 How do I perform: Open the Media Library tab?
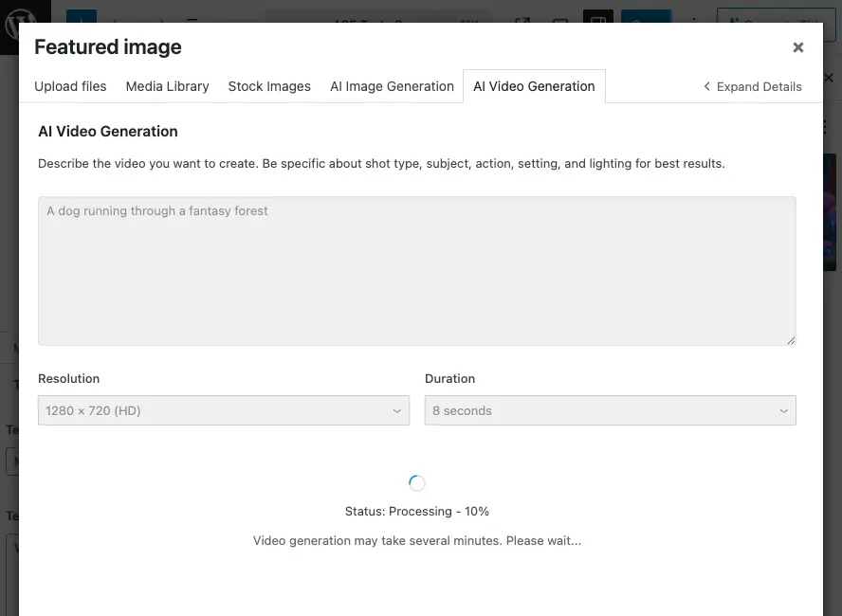pos(167,86)
